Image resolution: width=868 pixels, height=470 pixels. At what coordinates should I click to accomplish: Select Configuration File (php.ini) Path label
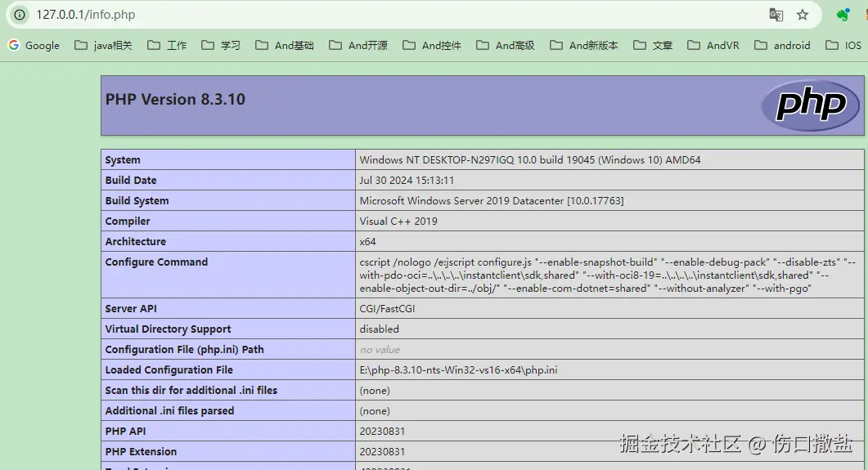pos(184,350)
